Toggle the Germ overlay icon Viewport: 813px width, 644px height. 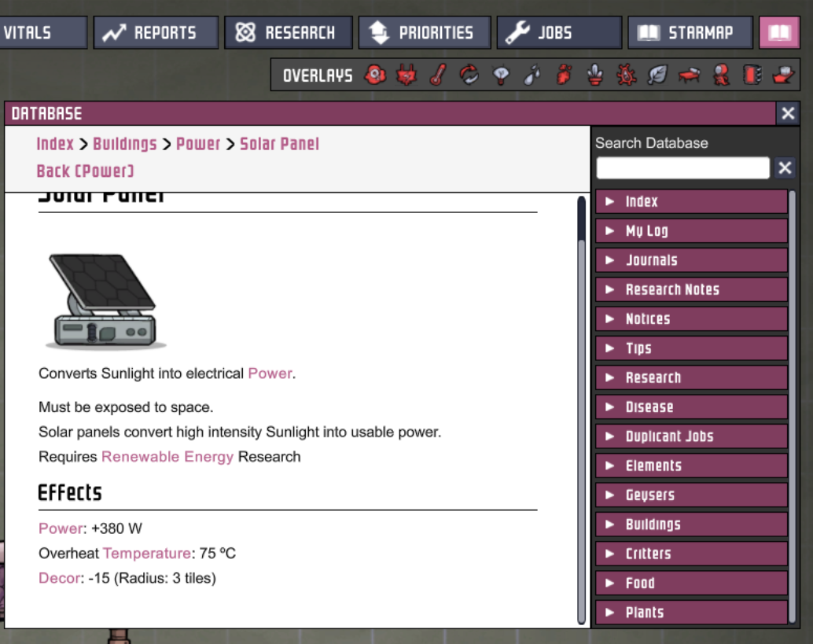coord(627,75)
